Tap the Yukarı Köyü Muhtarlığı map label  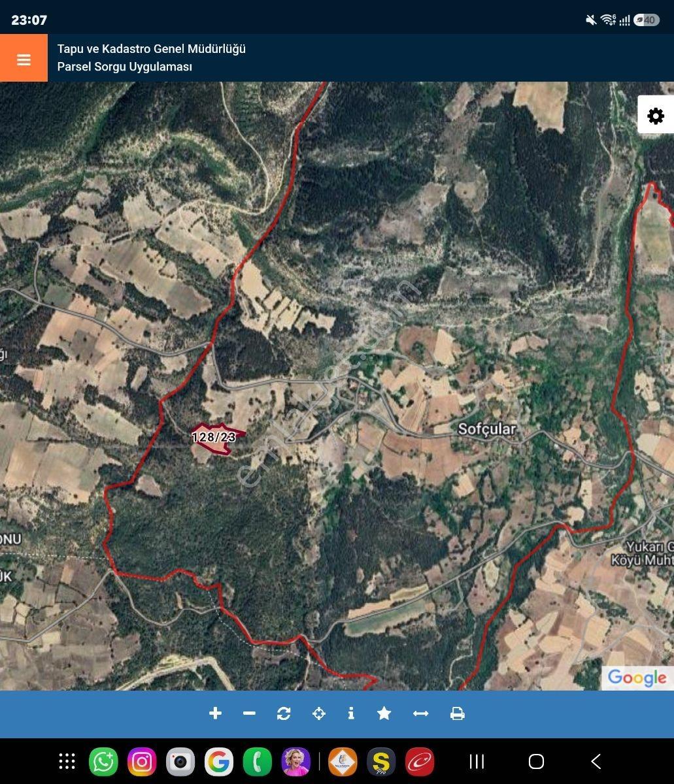[642, 553]
